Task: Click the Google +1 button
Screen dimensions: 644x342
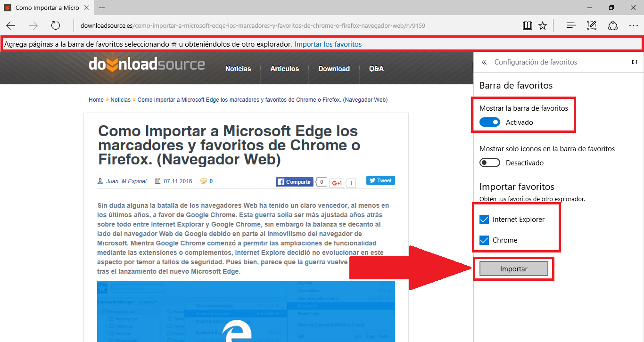Action: [x=337, y=183]
